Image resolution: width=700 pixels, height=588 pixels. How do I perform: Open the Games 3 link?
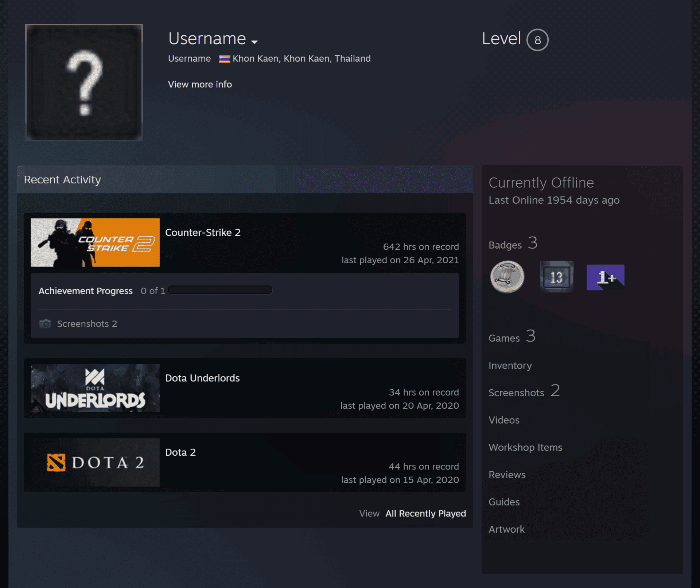[512, 336]
